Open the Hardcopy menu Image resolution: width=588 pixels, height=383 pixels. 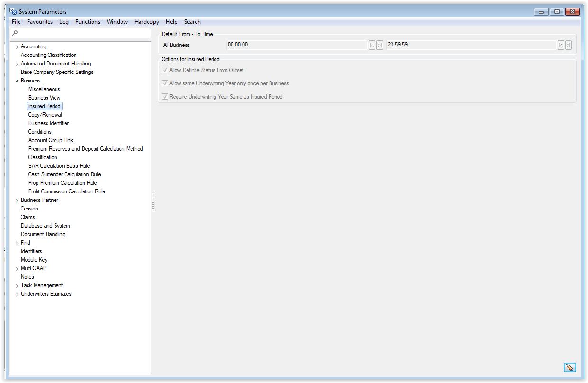[147, 22]
